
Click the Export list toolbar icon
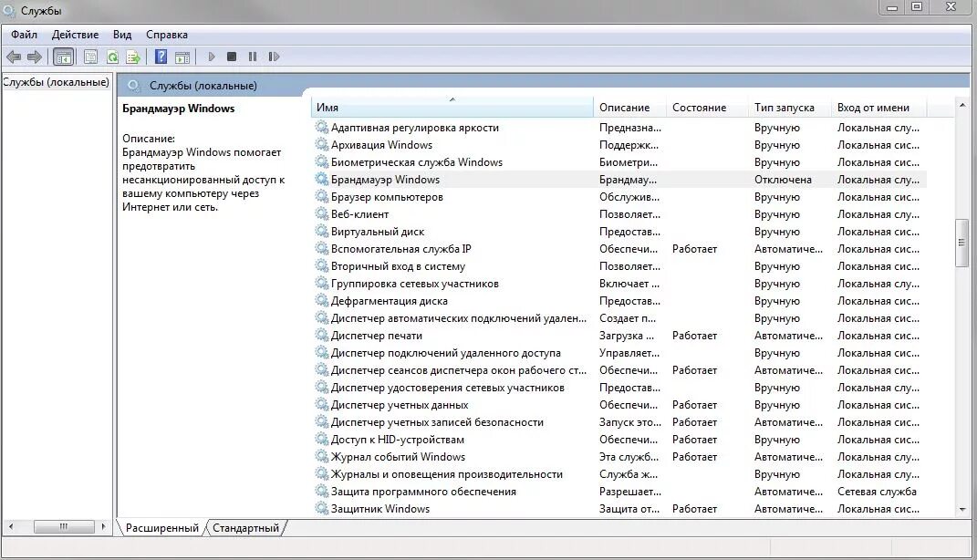133,57
